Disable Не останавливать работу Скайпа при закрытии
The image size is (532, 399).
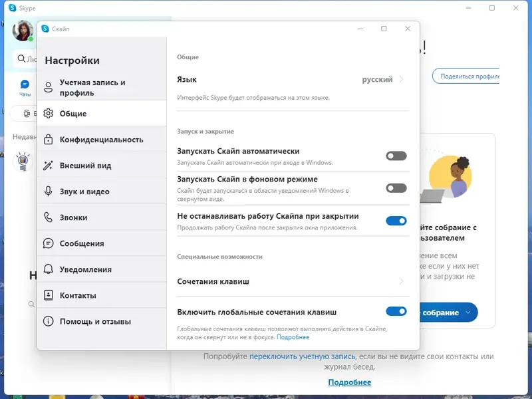click(396, 220)
